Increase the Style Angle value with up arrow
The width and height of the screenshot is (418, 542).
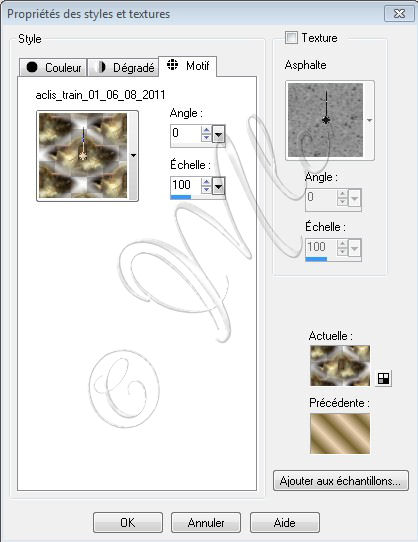coord(206,130)
